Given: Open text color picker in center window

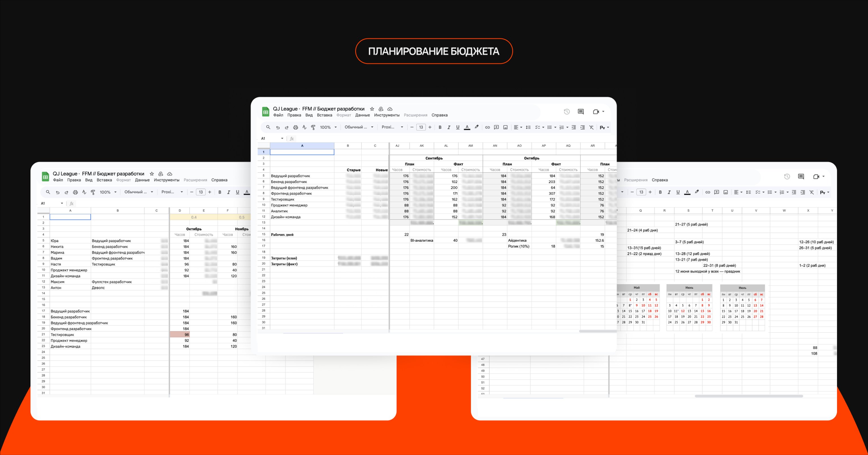Looking at the screenshot, I should [x=467, y=127].
